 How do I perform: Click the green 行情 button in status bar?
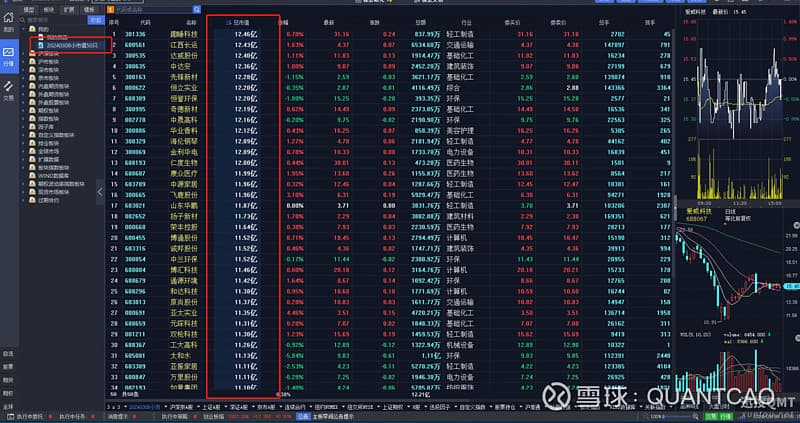coord(725,417)
